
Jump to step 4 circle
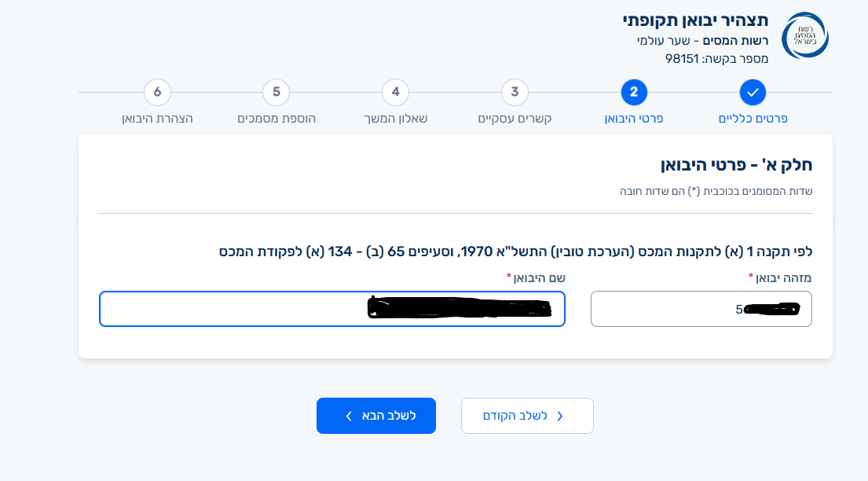click(x=395, y=92)
